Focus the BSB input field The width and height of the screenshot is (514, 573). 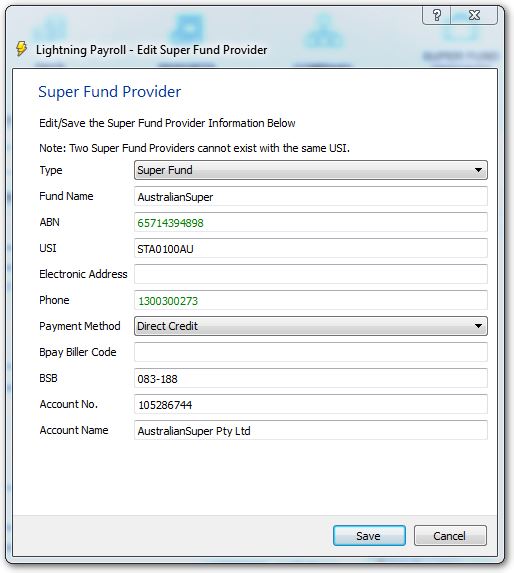point(311,378)
